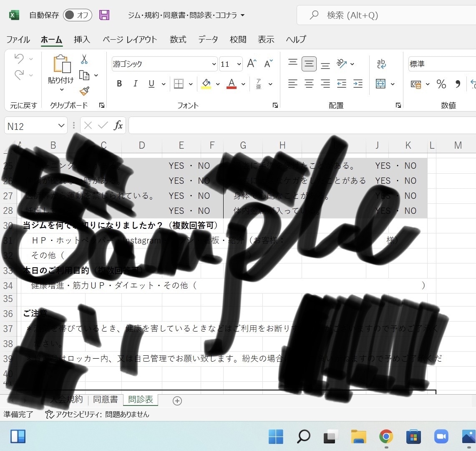Open the borders dropdown arrow
Screen dimensions: 476x451
pos(191,84)
